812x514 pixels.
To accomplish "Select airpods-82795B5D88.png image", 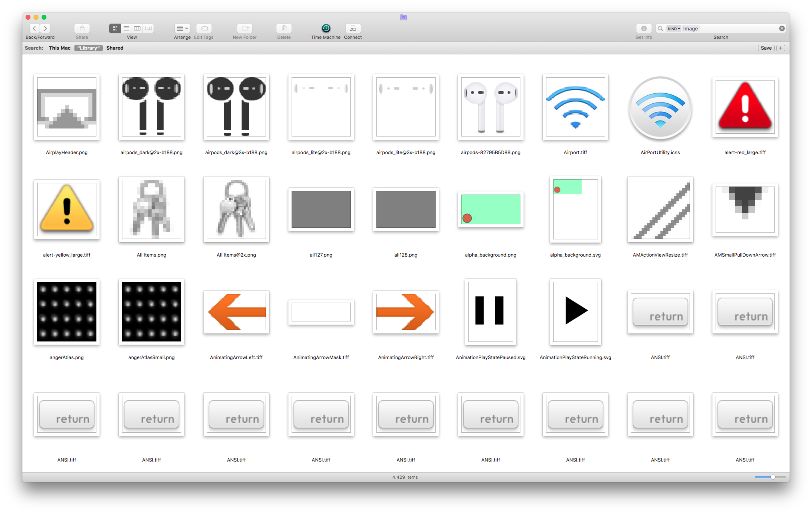I will (x=491, y=107).
